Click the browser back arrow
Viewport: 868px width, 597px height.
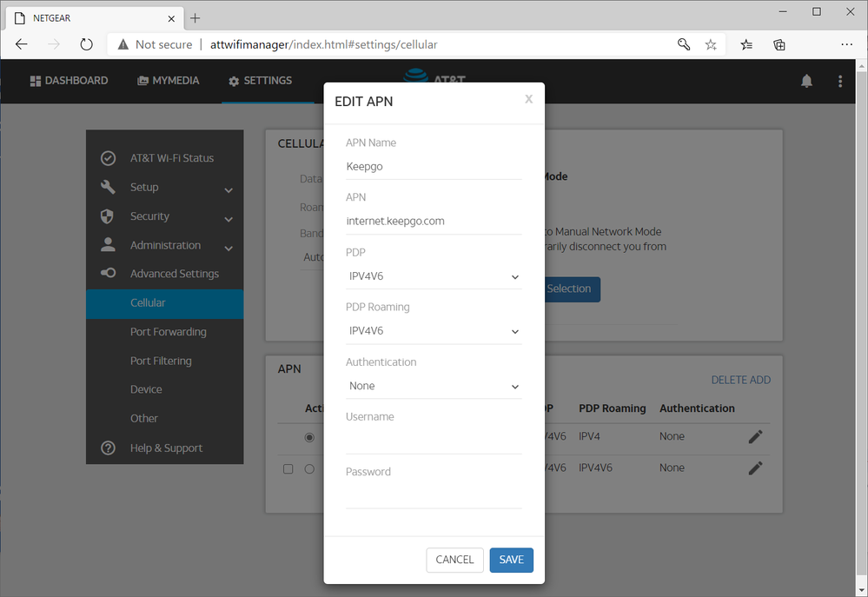click(x=21, y=44)
